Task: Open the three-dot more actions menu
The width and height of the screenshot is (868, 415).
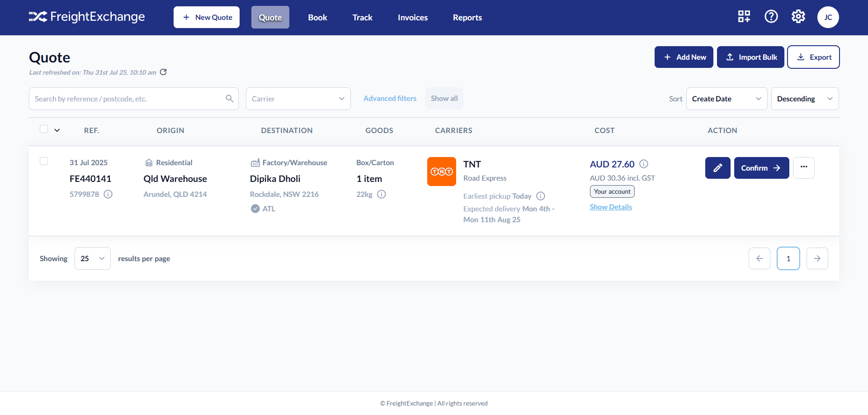Action: click(804, 168)
